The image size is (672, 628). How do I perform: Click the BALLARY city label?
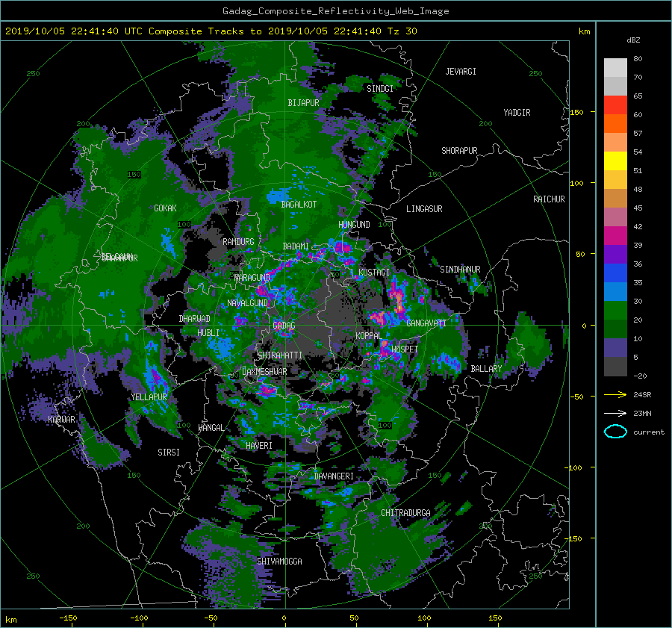point(486,369)
